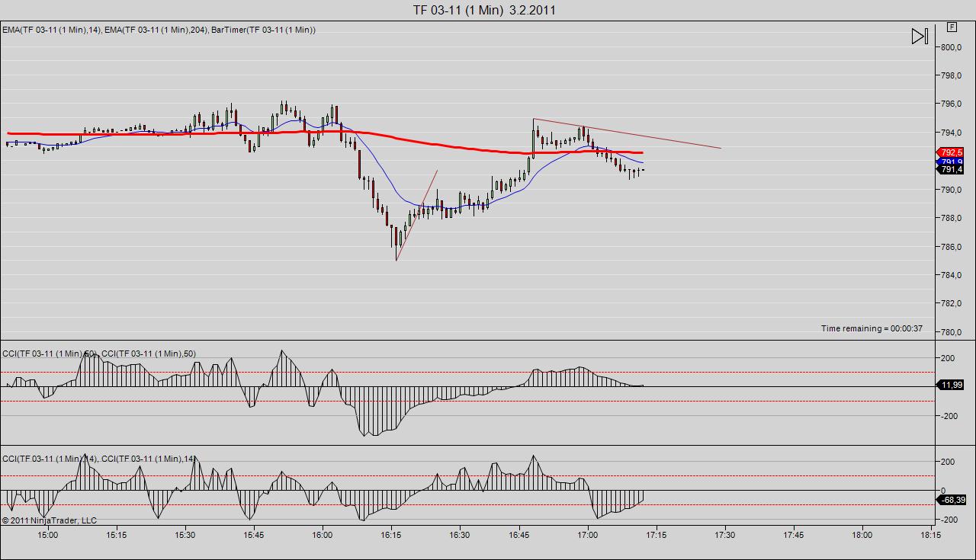976x560 pixels.
Task: Click the 15:00 time axis label
Action: click(48, 535)
